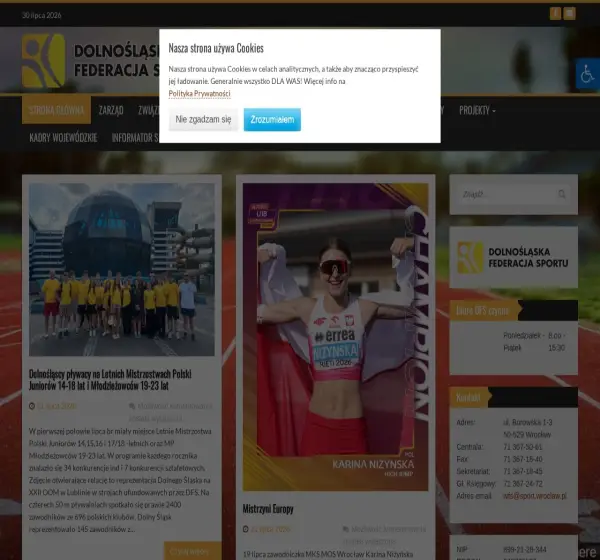Click the 'Kontakt' widget heading
The height and width of the screenshot is (560, 600).
click(468, 397)
